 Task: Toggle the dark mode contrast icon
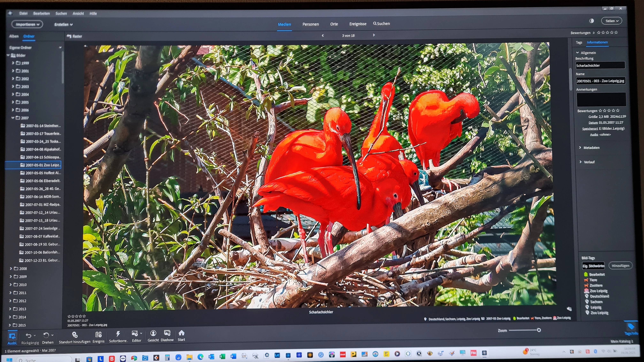click(591, 21)
